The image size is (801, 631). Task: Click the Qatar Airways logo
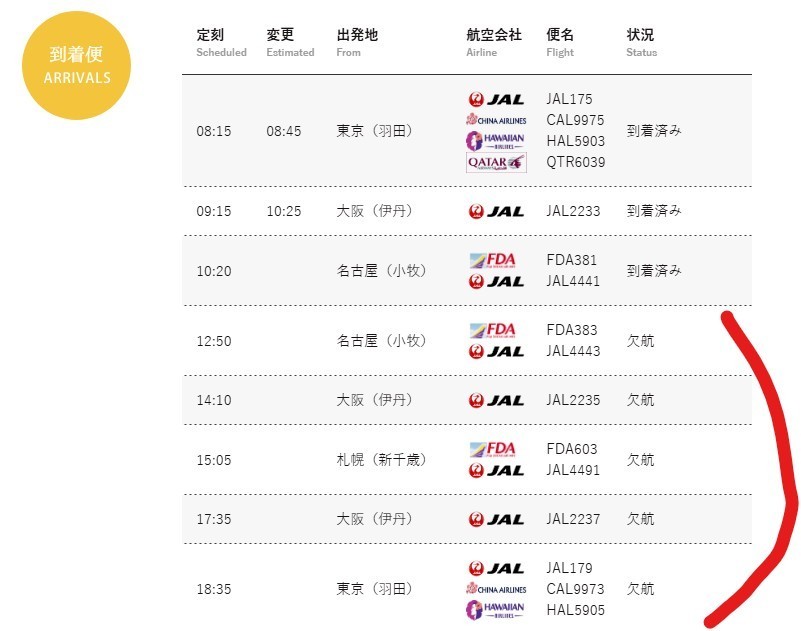(x=496, y=162)
